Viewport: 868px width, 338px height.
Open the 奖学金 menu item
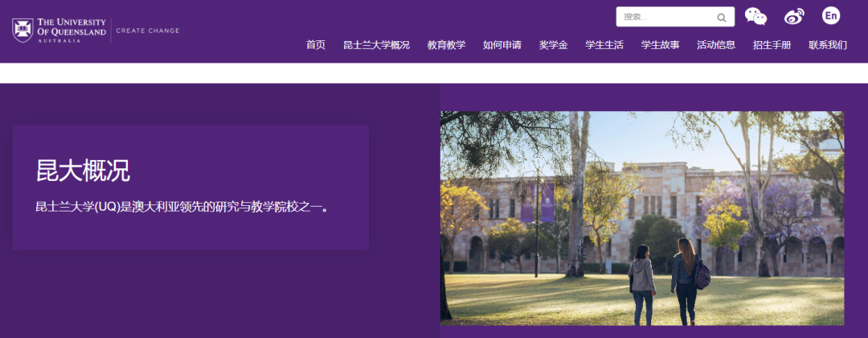click(x=553, y=45)
